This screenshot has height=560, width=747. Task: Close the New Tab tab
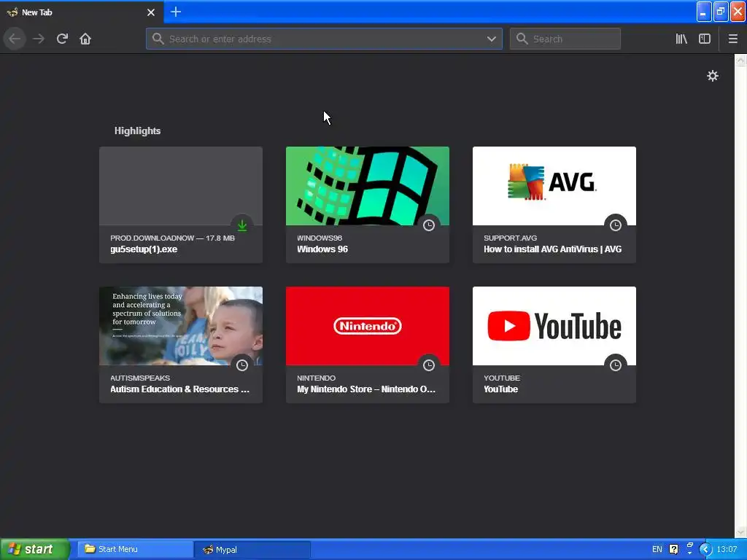pyautogui.click(x=151, y=12)
